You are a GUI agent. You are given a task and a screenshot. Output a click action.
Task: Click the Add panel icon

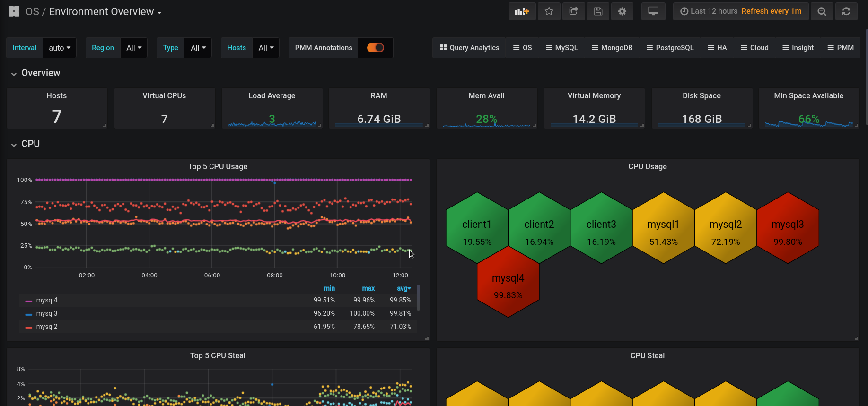pyautogui.click(x=522, y=11)
